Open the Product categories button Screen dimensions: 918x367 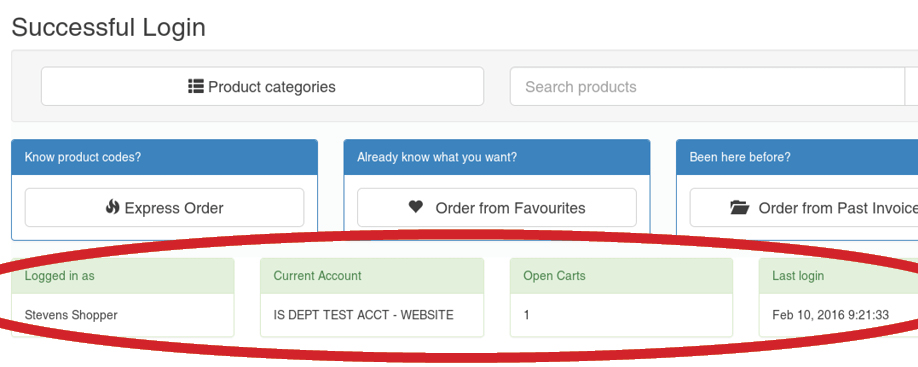click(x=262, y=86)
